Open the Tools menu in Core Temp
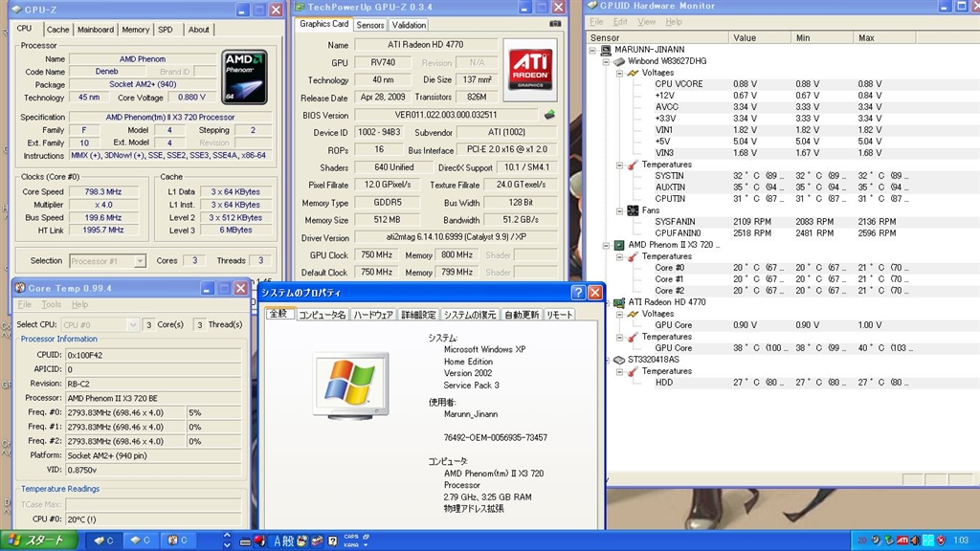The width and height of the screenshot is (980, 551). (52, 305)
